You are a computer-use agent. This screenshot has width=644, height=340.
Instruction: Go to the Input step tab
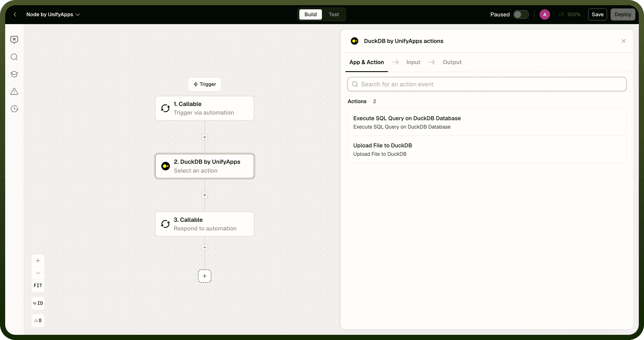[413, 62]
